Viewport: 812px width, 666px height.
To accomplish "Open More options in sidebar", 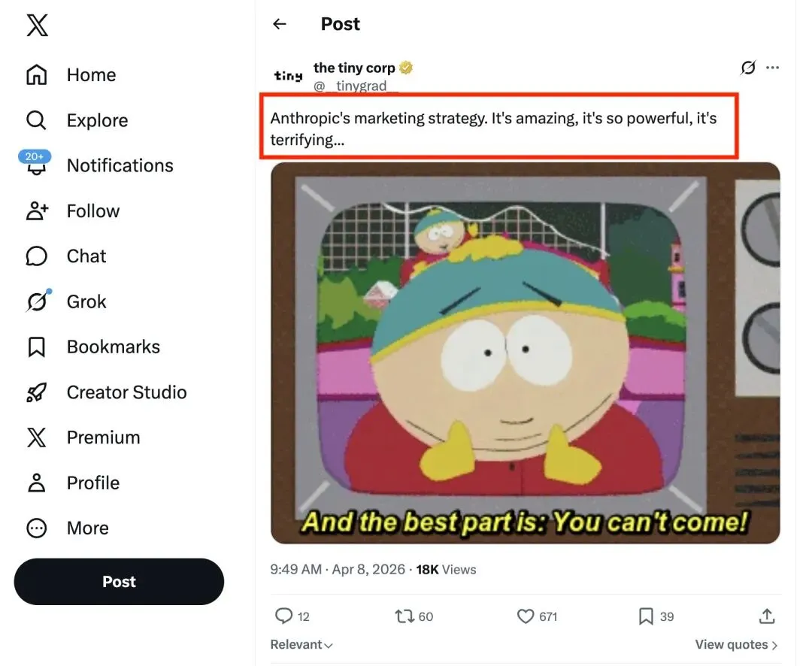I will click(x=87, y=528).
